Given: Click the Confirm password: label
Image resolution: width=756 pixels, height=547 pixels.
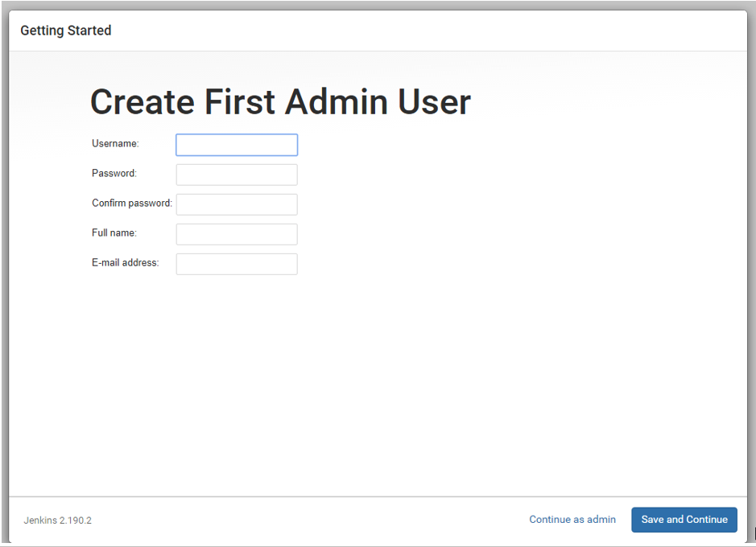Looking at the screenshot, I should (x=131, y=204).
